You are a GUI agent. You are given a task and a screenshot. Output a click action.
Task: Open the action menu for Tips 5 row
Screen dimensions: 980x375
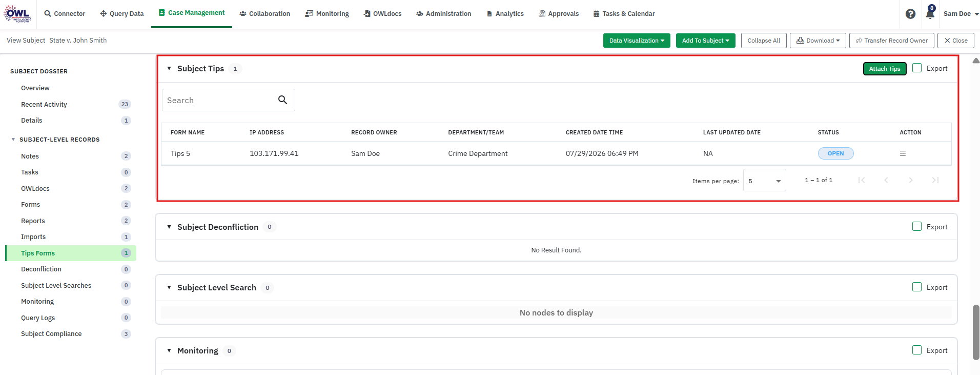coord(903,153)
